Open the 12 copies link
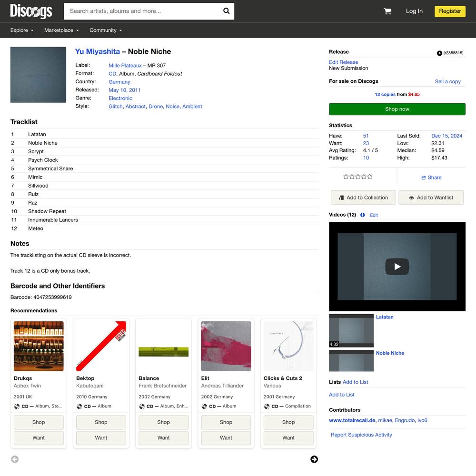476x476 pixels. coord(385,94)
